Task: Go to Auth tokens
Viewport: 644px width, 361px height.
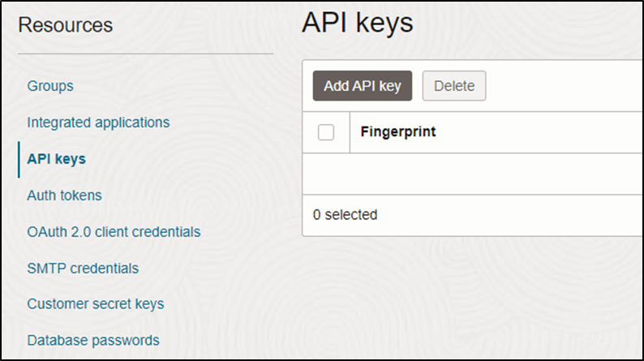Action: coord(65,196)
